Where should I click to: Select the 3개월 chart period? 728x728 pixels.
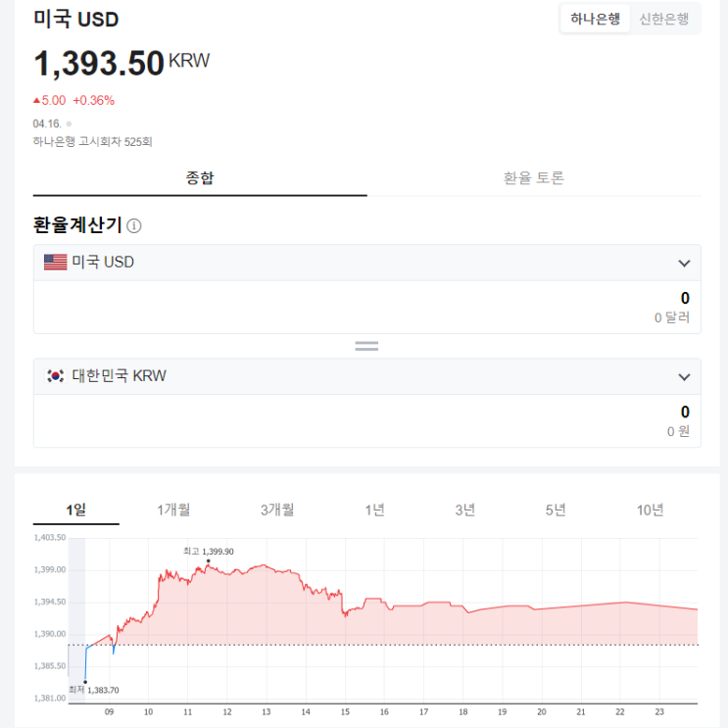coord(277,510)
